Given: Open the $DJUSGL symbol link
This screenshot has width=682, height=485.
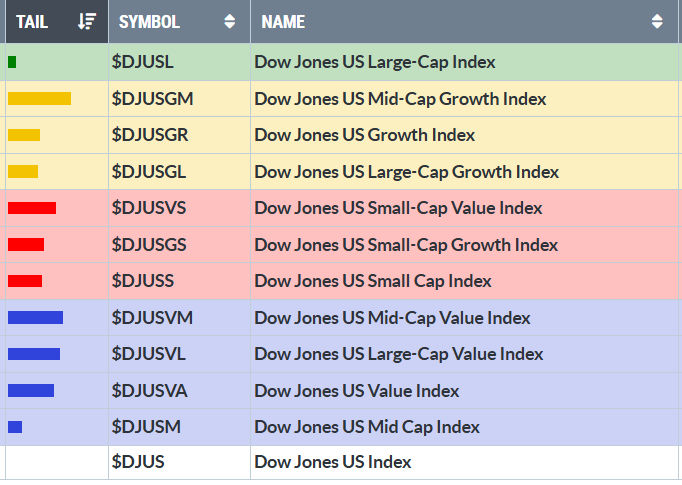Looking at the screenshot, I should [x=149, y=172].
